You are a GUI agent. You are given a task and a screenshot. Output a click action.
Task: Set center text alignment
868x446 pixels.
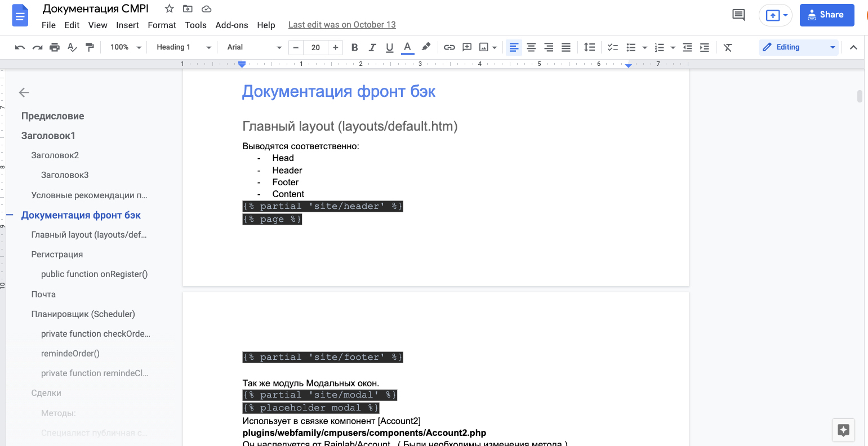point(531,47)
